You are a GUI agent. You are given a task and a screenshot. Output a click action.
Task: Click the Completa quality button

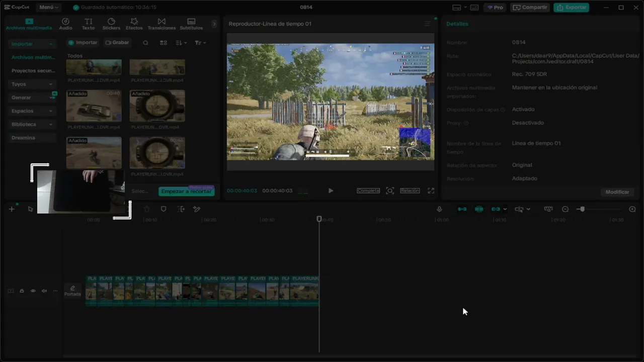point(368,191)
